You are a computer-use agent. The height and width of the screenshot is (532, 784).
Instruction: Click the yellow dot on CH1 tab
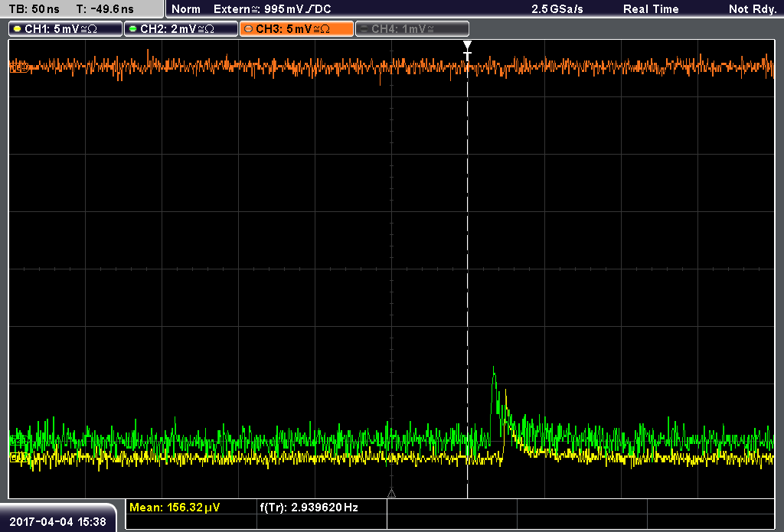click(x=18, y=29)
